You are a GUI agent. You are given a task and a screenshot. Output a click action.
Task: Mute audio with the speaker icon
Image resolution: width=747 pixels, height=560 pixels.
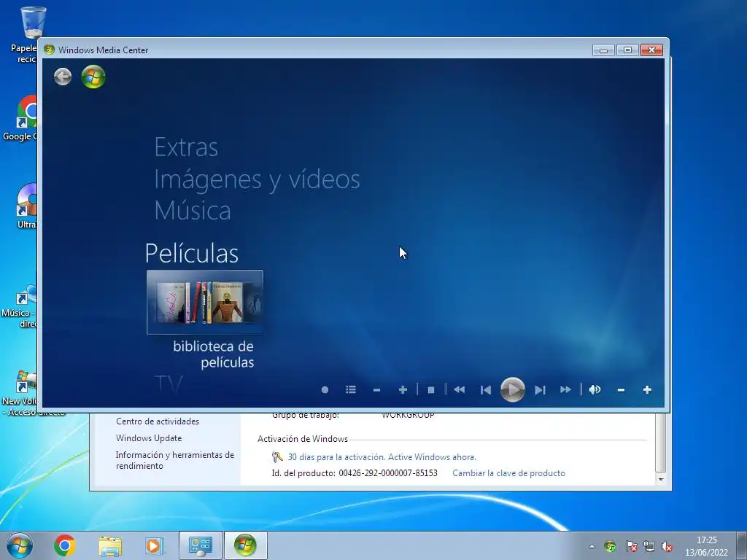coord(595,390)
